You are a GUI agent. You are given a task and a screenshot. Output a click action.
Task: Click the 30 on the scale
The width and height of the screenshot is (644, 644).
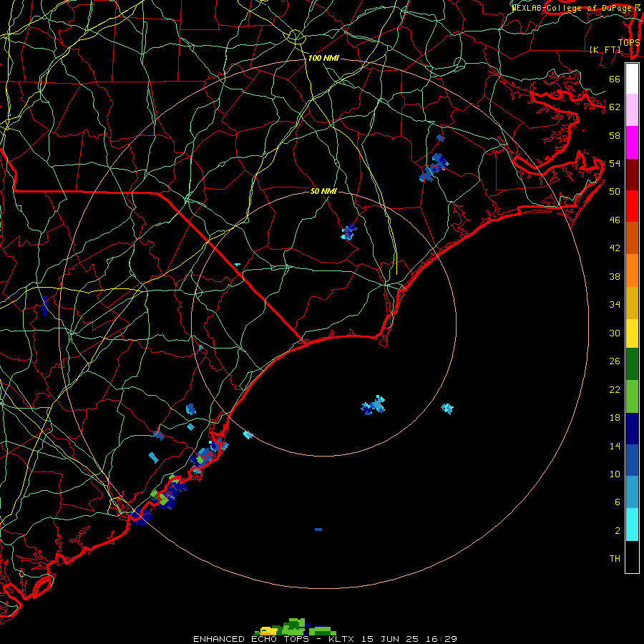coord(615,333)
